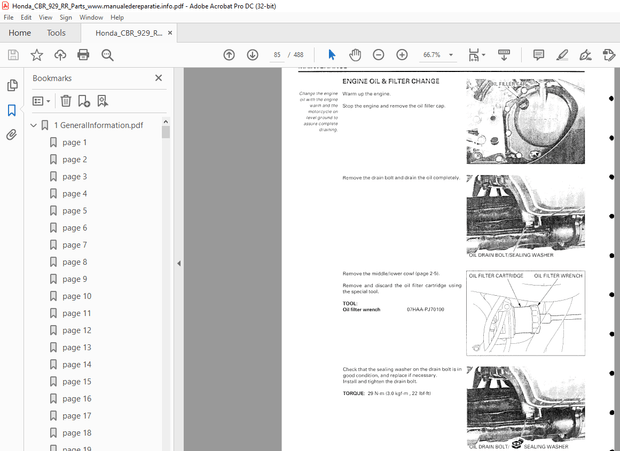
Task: Open the fit page options icon
Action: click(x=476, y=55)
